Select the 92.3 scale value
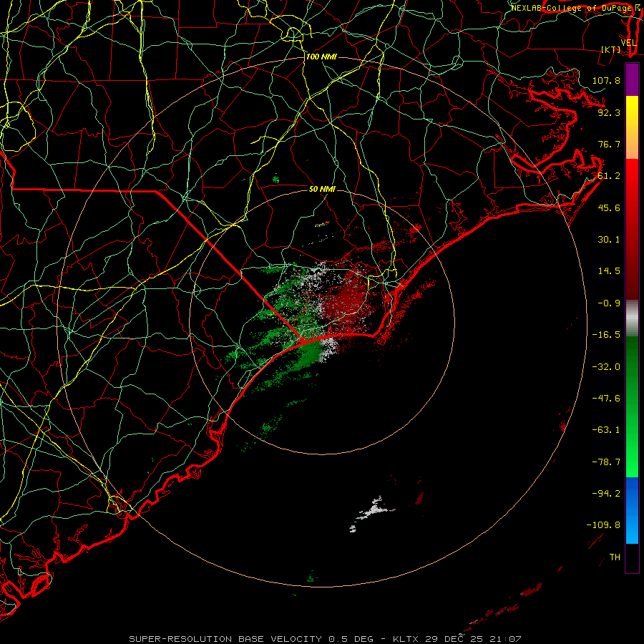Image resolution: width=644 pixels, height=644 pixels. point(609,112)
